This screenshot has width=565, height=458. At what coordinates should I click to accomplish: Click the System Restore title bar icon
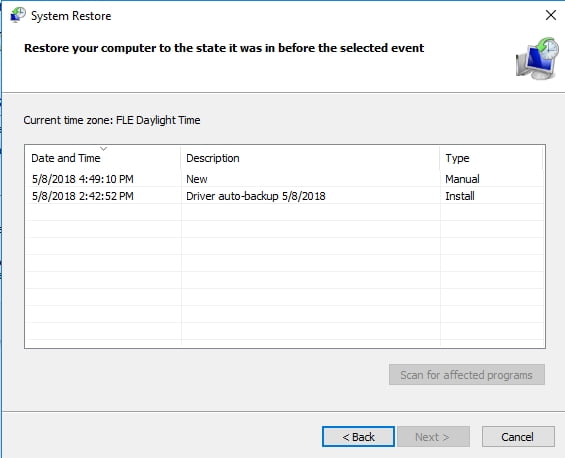coord(18,15)
